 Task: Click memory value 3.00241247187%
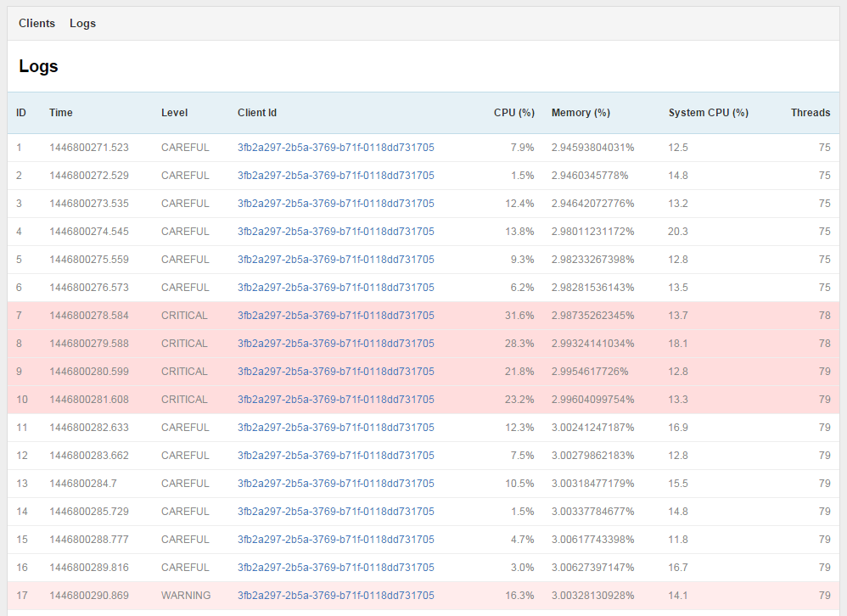593,428
